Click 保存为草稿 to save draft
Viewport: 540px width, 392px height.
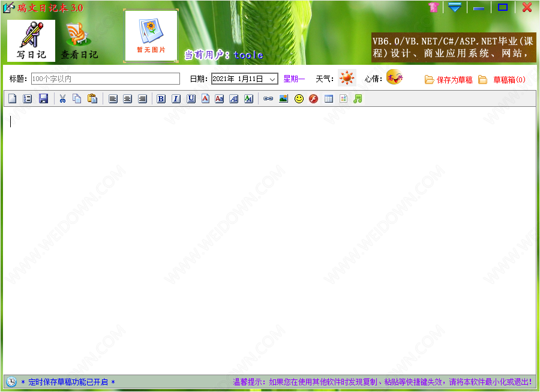449,80
